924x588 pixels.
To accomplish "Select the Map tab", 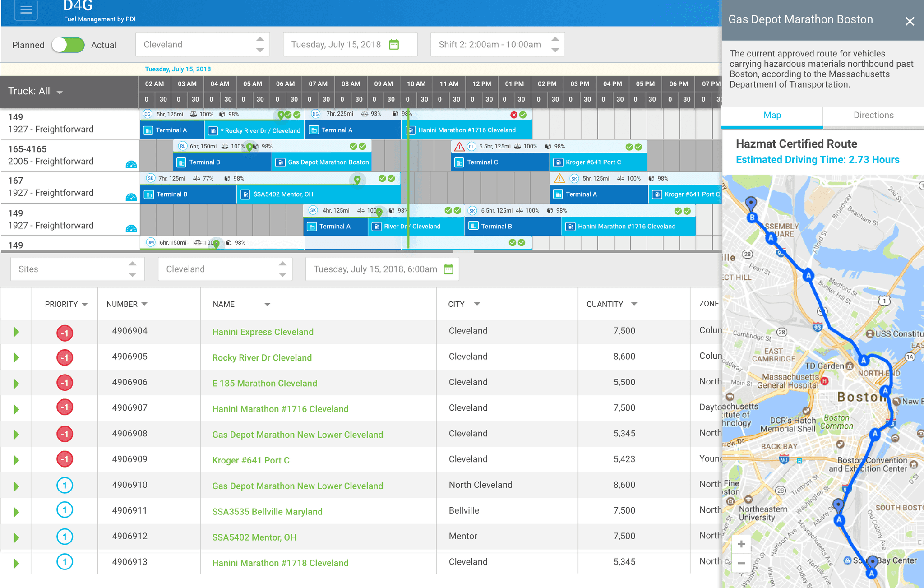I will (x=772, y=116).
